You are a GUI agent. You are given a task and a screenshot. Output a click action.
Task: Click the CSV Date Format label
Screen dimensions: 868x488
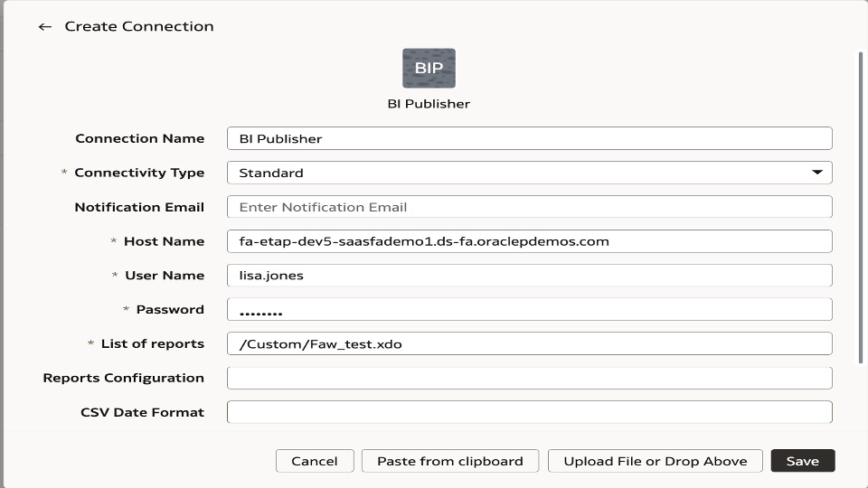142,412
